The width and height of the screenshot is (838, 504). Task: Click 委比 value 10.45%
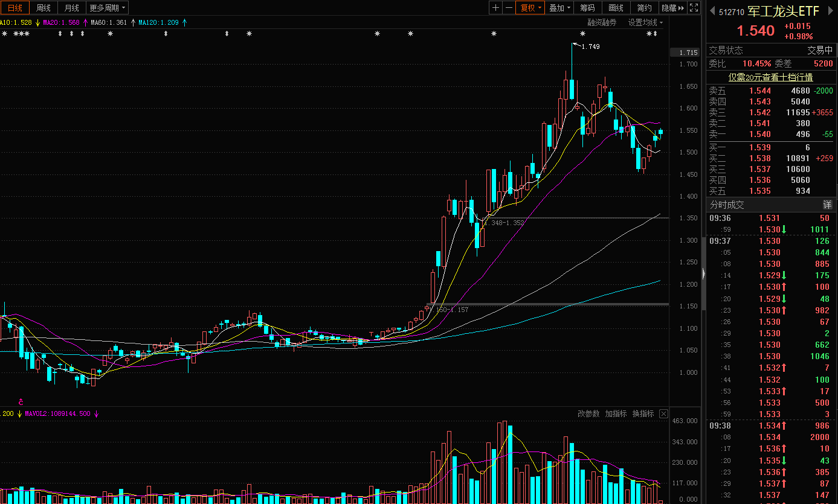pyautogui.click(x=757, y=63)
